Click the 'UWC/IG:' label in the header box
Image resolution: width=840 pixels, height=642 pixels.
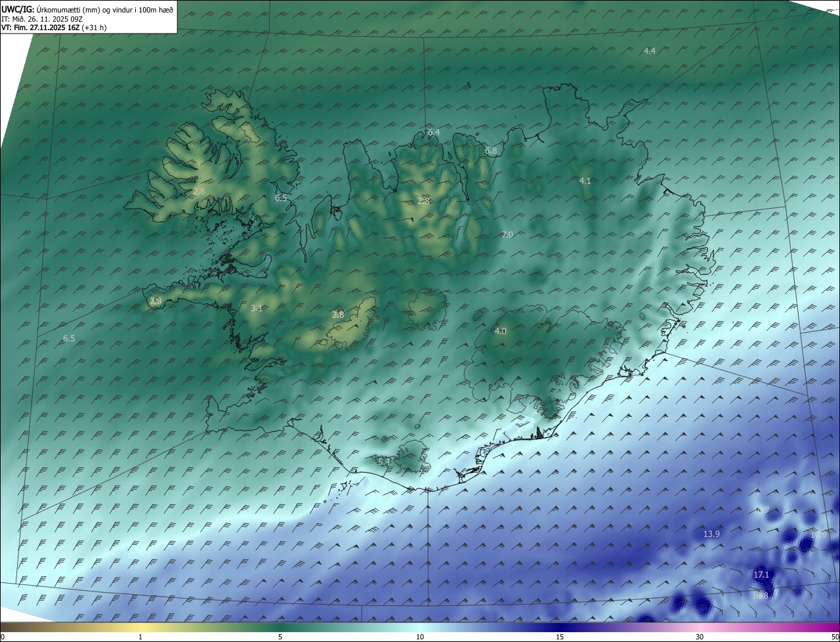[18, 10]
